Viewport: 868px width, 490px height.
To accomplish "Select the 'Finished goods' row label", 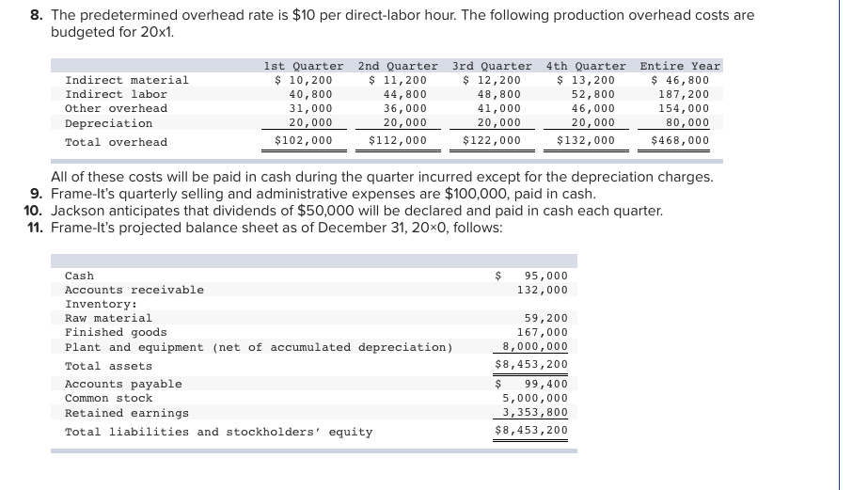I will point(116,333).
